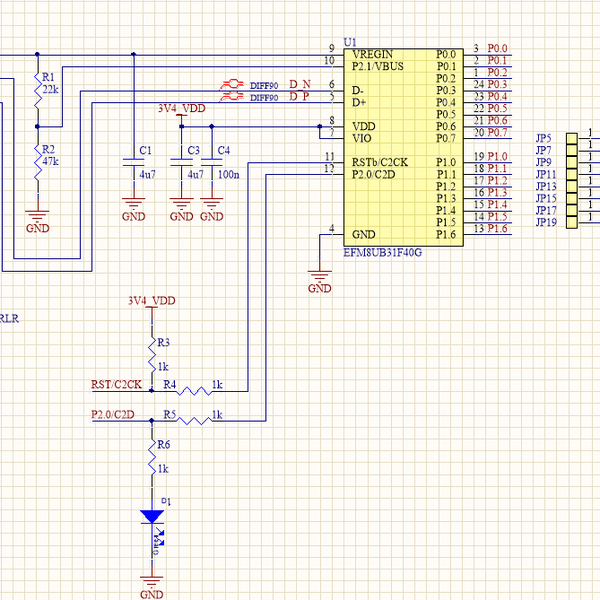Click the U1 designator label

pos(350,42)
